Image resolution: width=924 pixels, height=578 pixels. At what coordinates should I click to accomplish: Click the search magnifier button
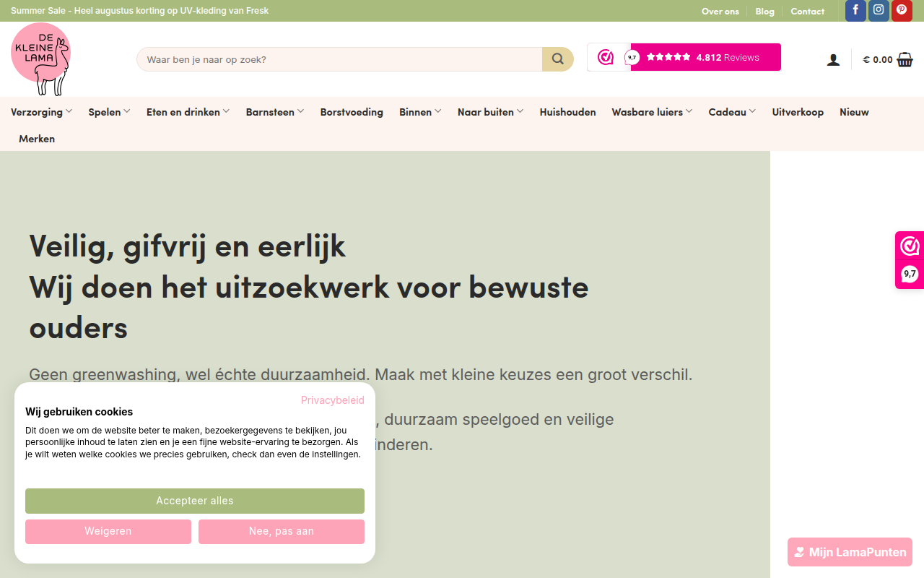(558, 59)
